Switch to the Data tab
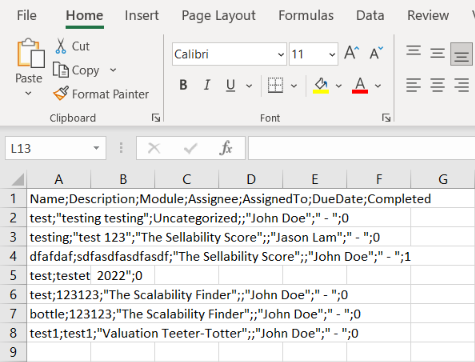The width and height of the screenshot is (475, 362). [370, 15]
